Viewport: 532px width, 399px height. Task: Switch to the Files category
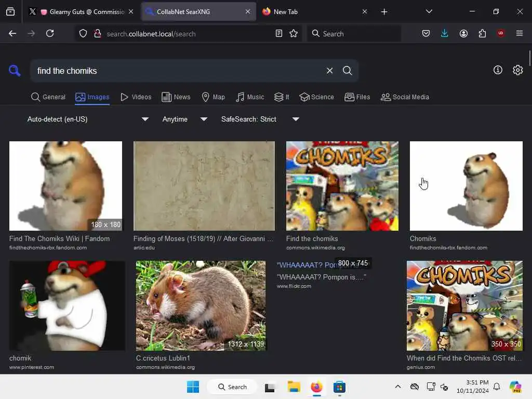[357, 97]
